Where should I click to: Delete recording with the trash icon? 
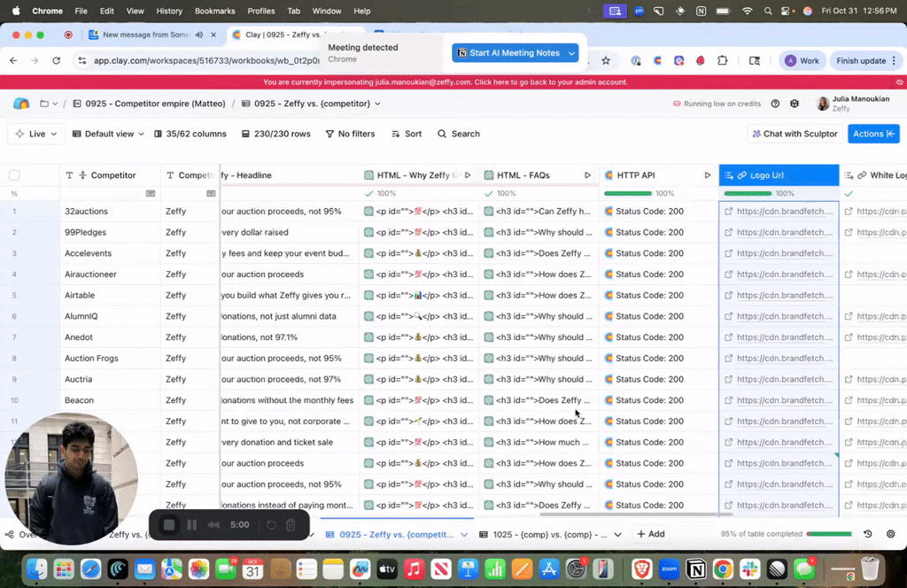pyautogui.click(x=291, y=525)
